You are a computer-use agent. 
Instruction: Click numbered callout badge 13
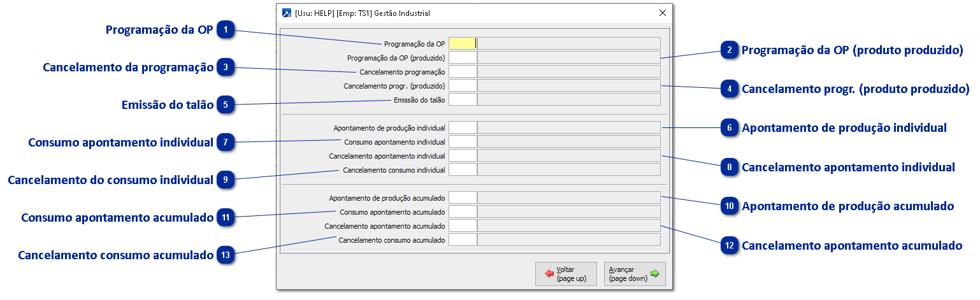[x=226, y=255]
